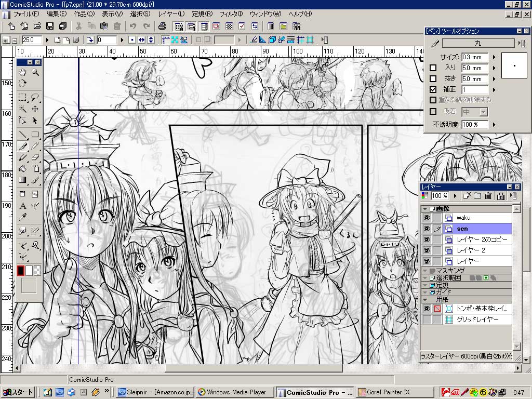
Task: Expand the 定規 group
Action: (425, 285)
